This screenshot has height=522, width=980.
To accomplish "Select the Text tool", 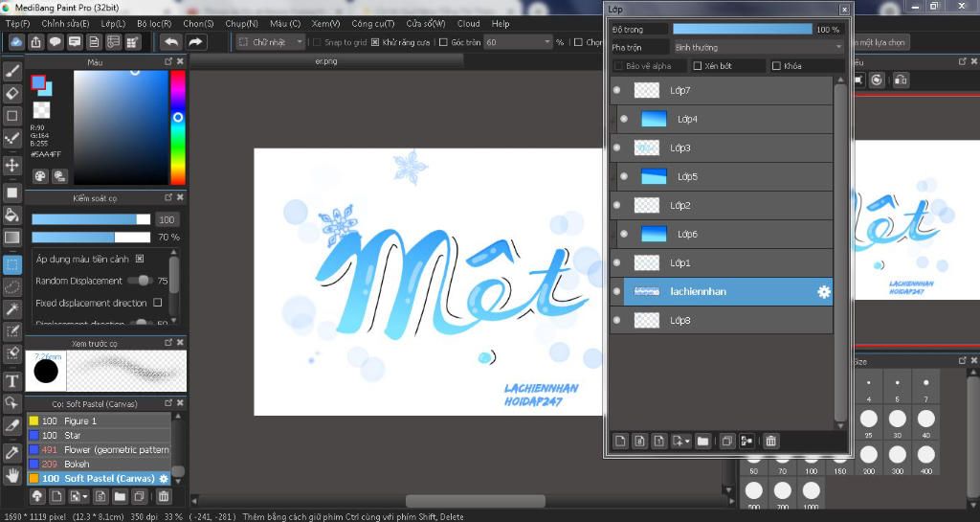I will tap(11, 380).
